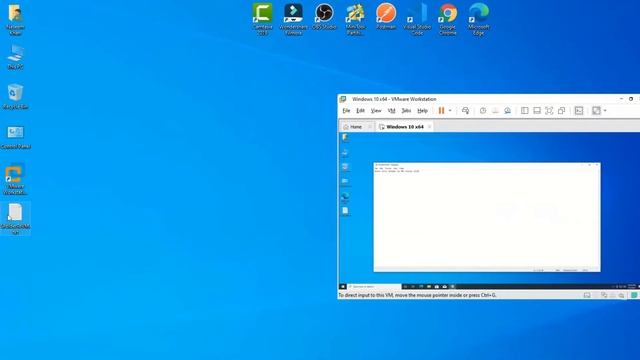The image size is (640, 360).
Task: Close the Windows 10 x64 tab
Action: (x=429, y=127)
